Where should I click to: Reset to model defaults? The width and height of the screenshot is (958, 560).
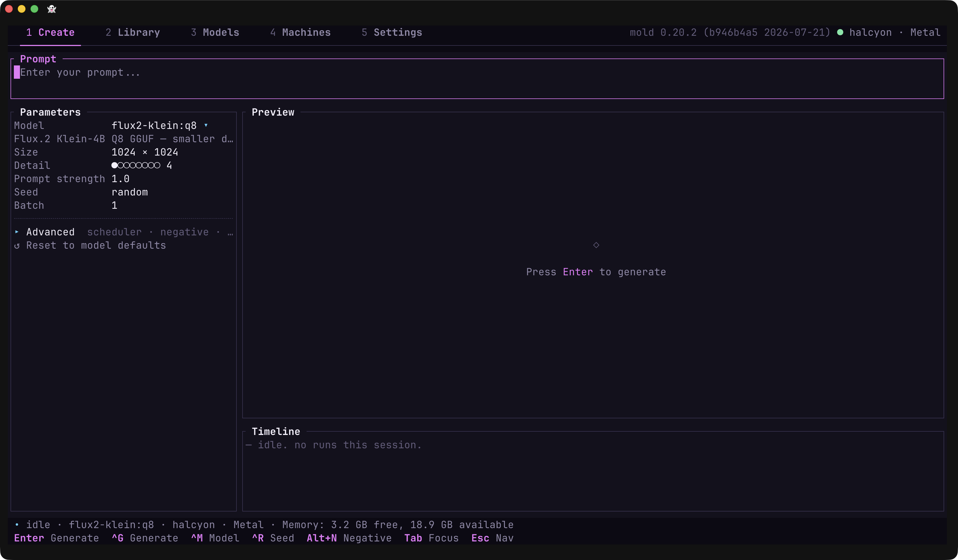(x=90, y=245)
